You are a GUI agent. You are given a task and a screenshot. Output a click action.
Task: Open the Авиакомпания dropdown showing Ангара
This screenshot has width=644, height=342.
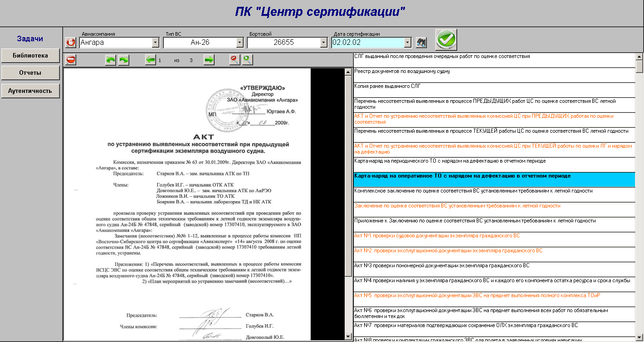coord(156,43)
